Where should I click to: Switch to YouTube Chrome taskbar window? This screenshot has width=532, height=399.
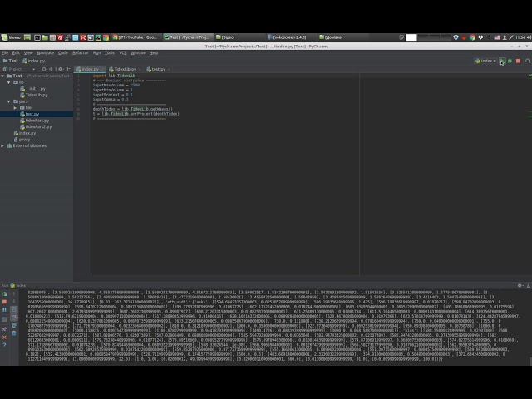click(135, 37)
